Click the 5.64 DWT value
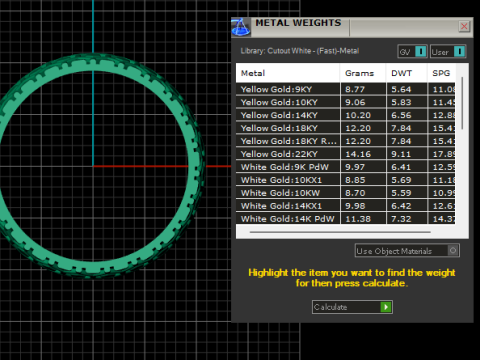480x360 pixels. [x=401, y=89]
